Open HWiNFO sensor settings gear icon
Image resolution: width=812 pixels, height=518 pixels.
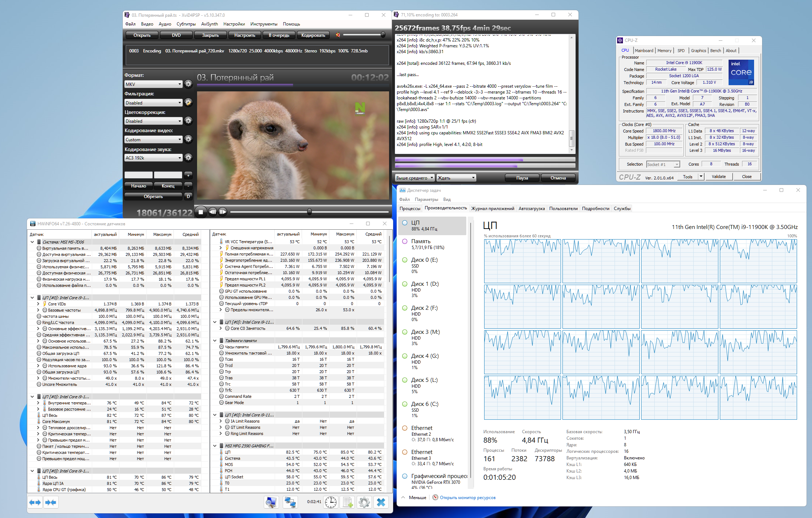click(x=364, y=502)
